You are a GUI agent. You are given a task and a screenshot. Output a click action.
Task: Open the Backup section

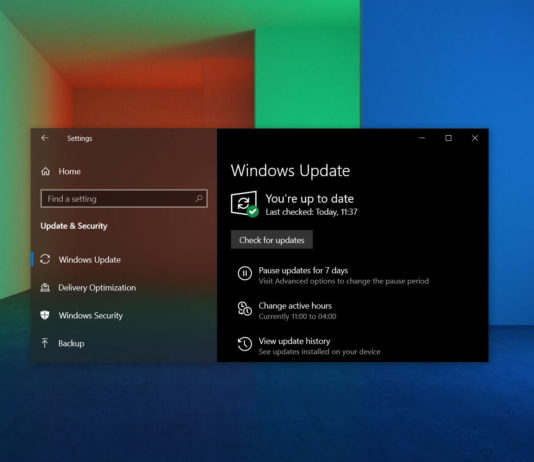[x=71, y=343]
